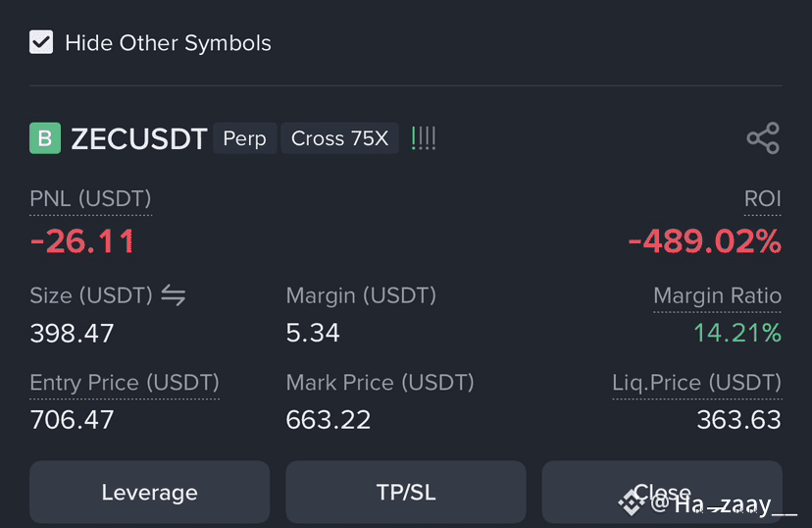The height and width of the screenshot is (528, 812).
Task: Click the green B buy-side badge
Action: click(x=45, y=138)
